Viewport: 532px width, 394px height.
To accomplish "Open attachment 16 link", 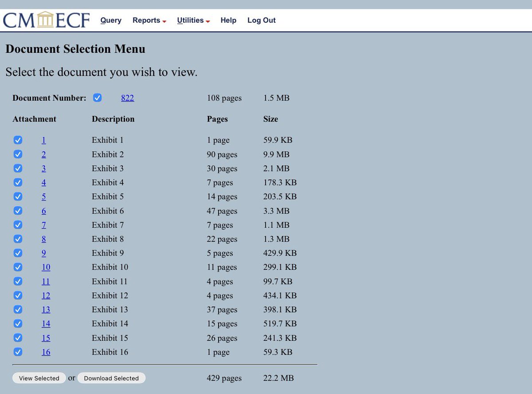I will [46, 352].
